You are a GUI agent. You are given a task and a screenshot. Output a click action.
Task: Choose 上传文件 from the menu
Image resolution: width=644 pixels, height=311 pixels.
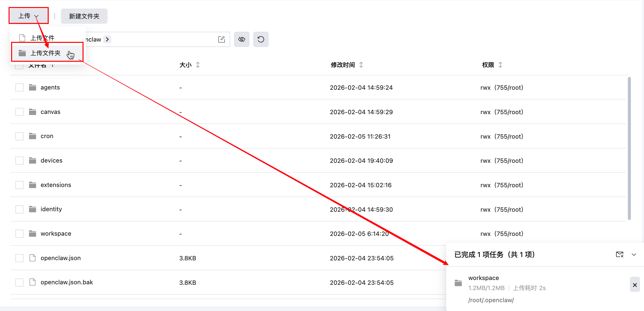[x=42, y=38]
